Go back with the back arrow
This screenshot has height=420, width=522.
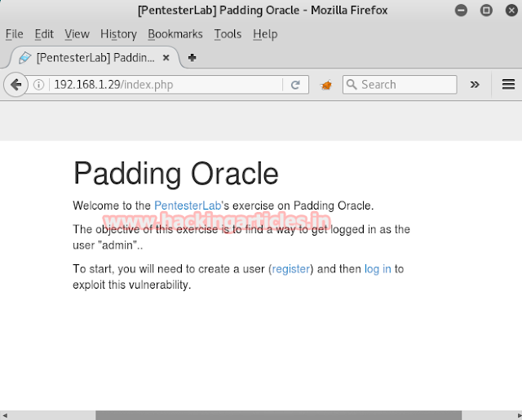click(15, 85)
